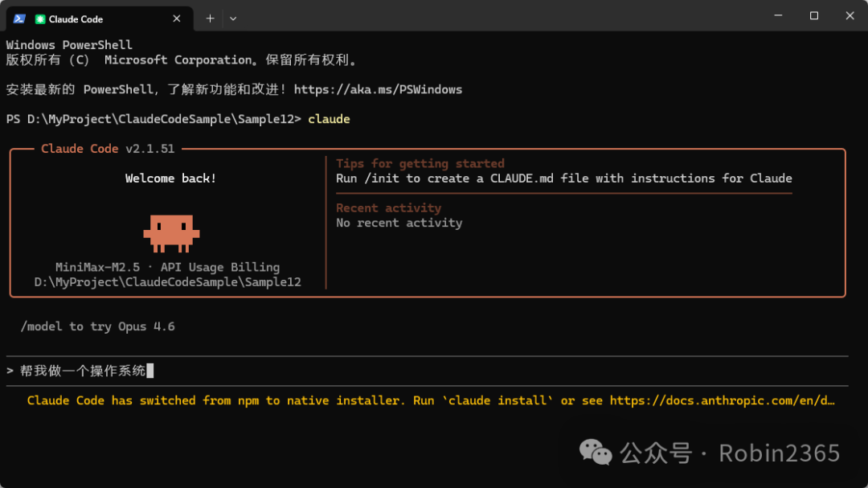Open a new terminal tab with the plus icon
This screenshot has height=488, width=868.
(x=210, y=18)
